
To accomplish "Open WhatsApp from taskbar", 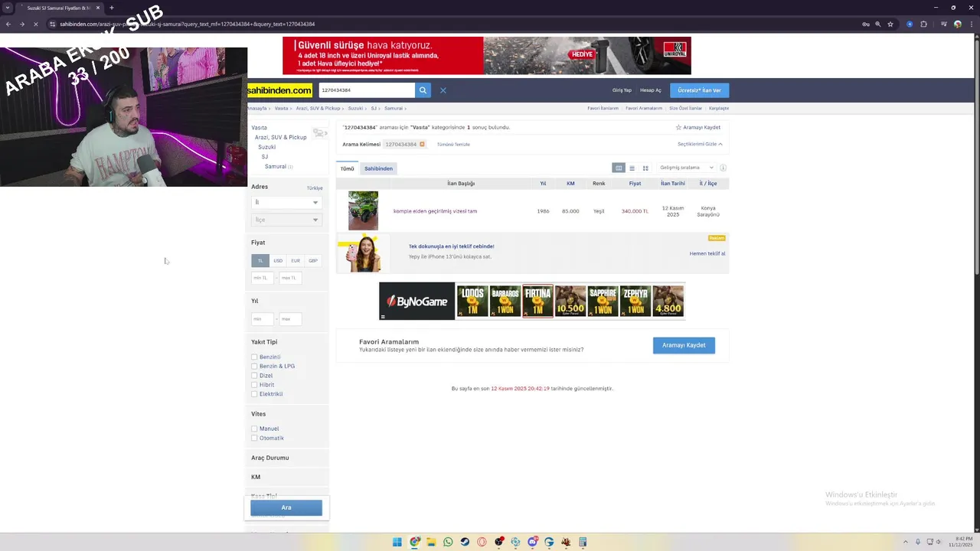I will [448, 542].
